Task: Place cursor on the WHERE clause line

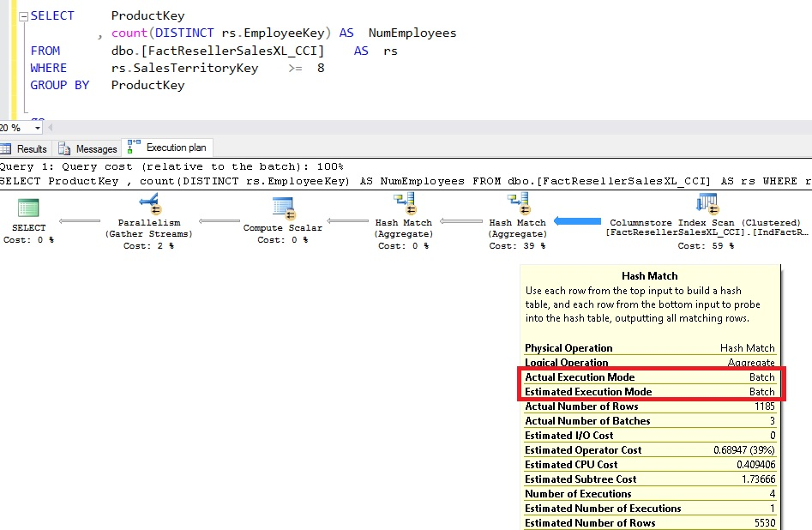Action: coord(48,68)
